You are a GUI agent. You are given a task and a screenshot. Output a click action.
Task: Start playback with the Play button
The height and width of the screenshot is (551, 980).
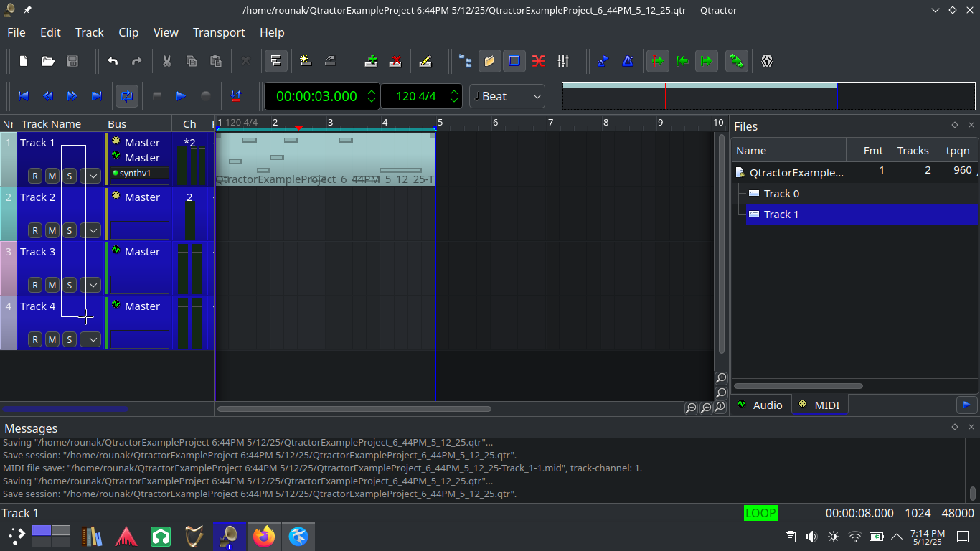click(x=180, y=96)
